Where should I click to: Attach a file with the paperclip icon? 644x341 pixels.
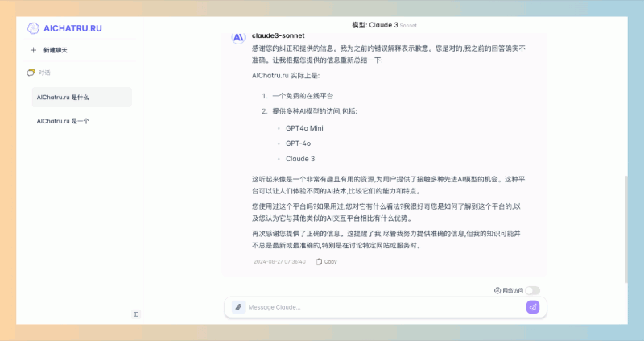click(x=238, y=307)
